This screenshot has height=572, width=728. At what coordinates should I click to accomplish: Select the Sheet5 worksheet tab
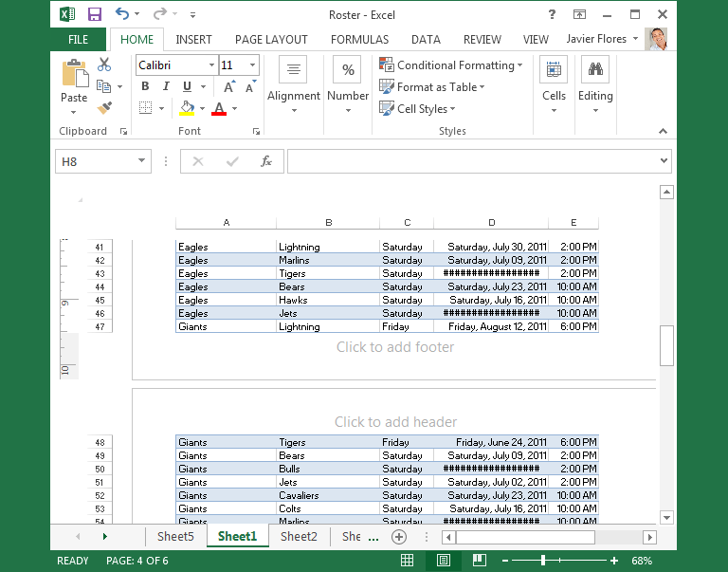(x=175, y=537)
